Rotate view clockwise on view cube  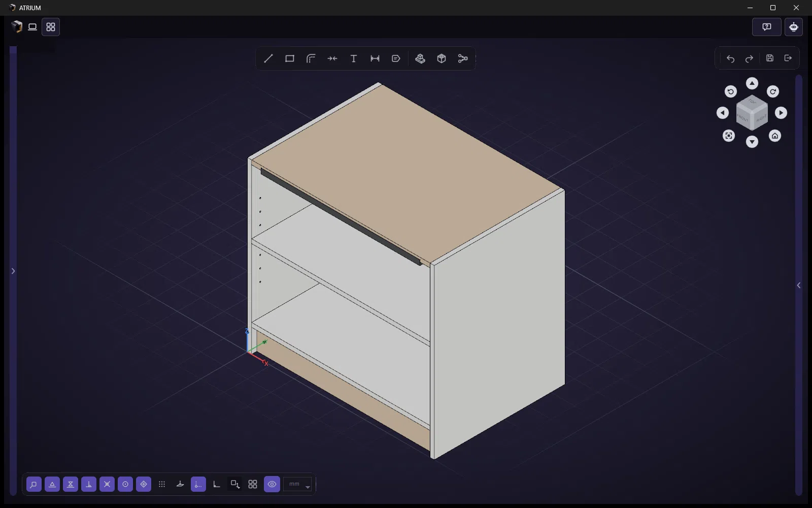[773, 91]
